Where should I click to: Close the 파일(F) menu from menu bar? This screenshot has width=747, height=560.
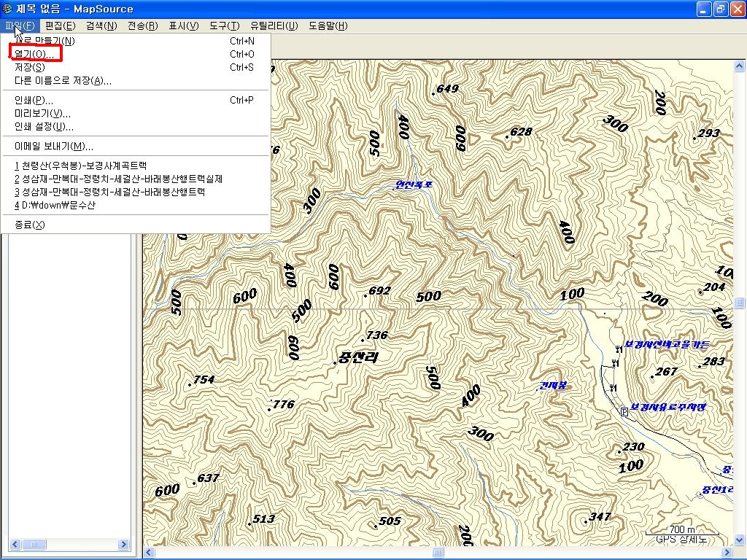click(20, 26)
